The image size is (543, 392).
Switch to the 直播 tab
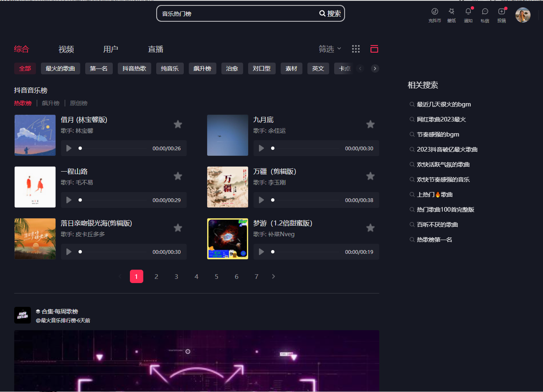click(155, 49)
